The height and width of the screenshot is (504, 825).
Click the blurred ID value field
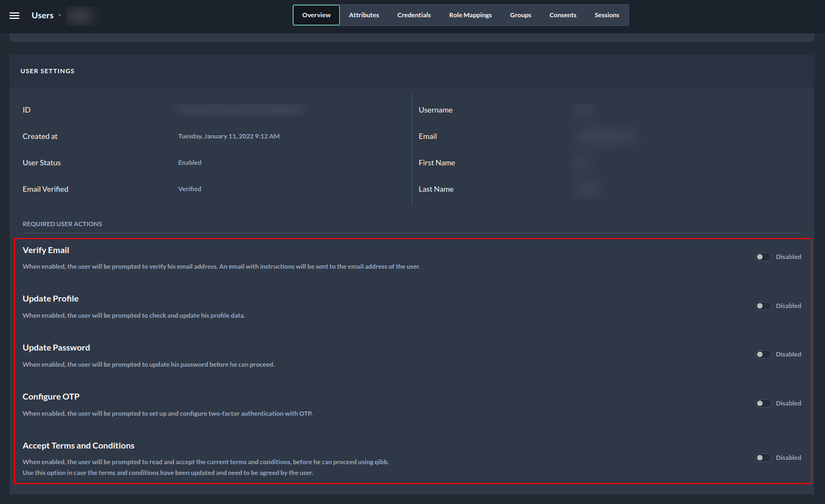click(x=241, y=110)
